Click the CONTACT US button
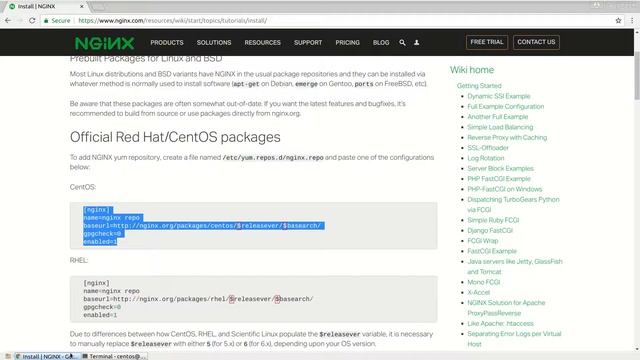This screenshot has width=640, height=360. point(536,42)
